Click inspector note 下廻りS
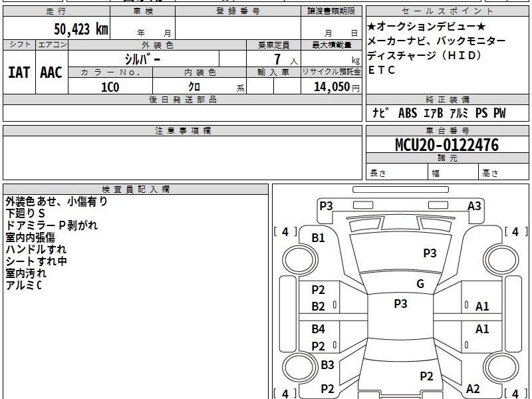The image size is (532, 399). point(25,213)
